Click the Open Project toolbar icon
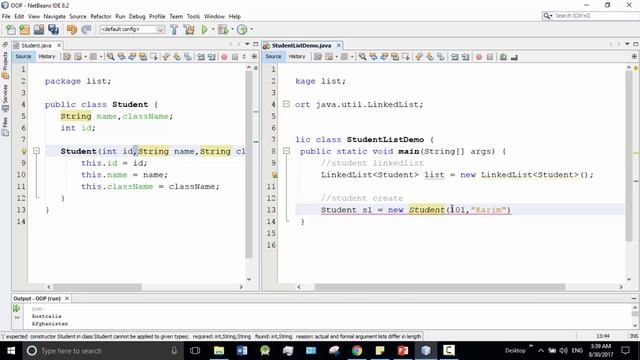 click(39, 29)
